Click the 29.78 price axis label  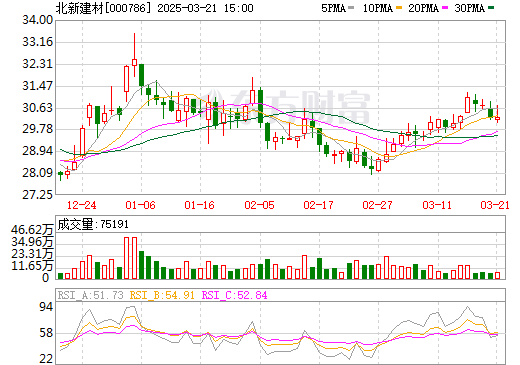pyautogui.click(x=38, y=129)
